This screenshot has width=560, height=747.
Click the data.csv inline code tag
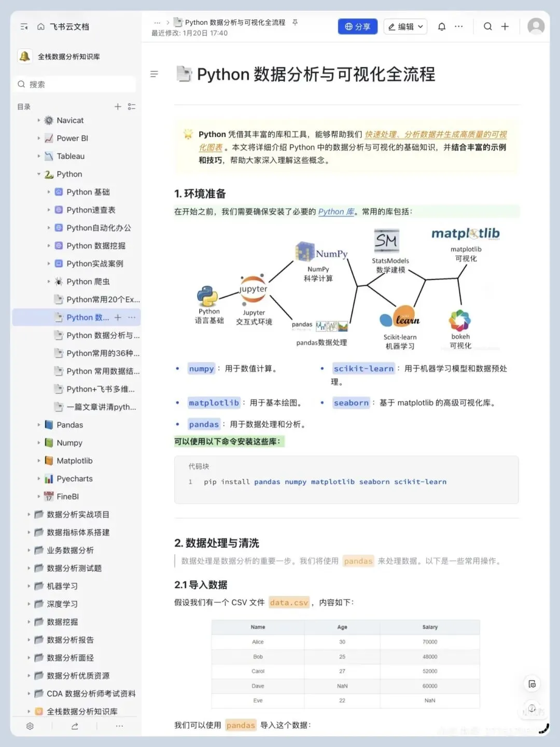coord(289,603)
